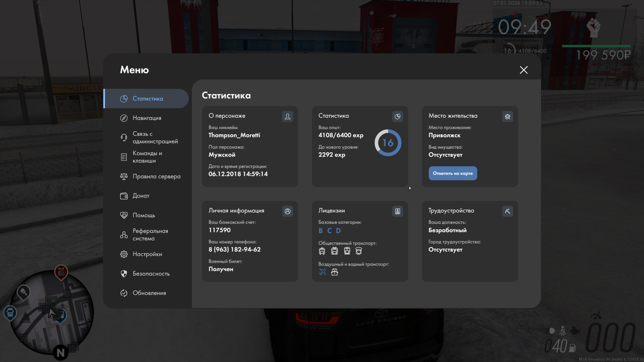Click the house icon in Место жительства card
The width and height of the screenshot is (644, 362).
507,116
